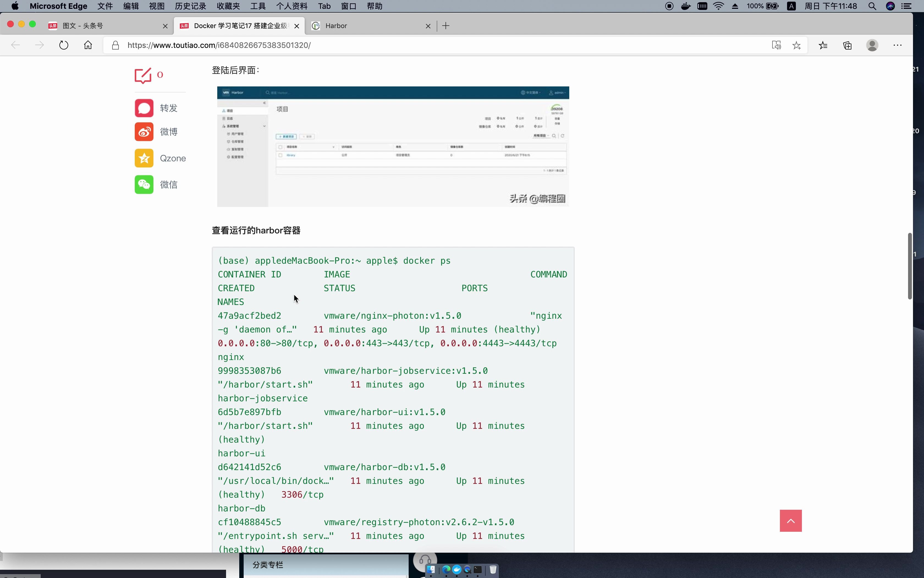Open the 文件 menu
924x578 pixels.
click(105, 6)
